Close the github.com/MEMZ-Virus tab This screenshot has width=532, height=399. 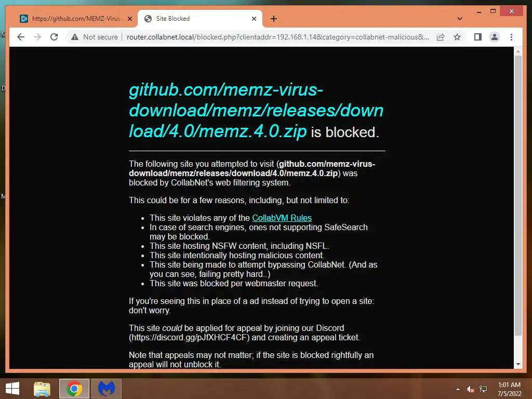click(129, 19)
